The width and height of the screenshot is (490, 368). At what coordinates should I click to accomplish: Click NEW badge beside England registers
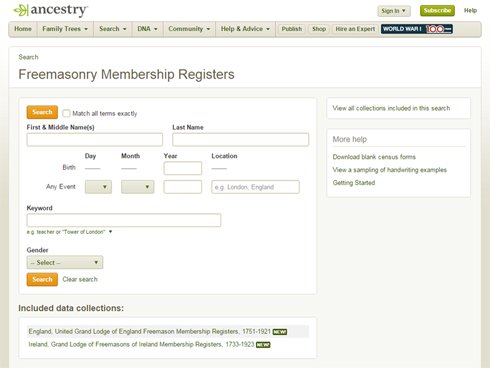[x=280, y=332]
